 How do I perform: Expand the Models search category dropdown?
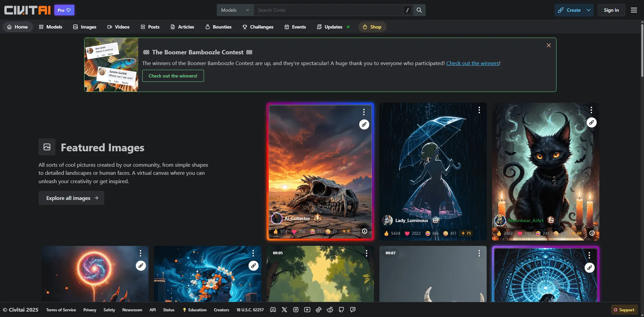coord(235,10)
